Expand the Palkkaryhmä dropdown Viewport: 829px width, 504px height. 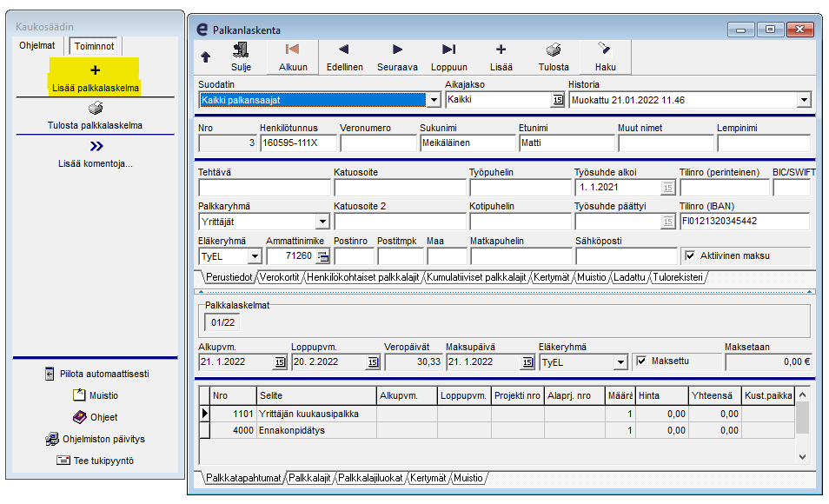(x=322, y=222)
